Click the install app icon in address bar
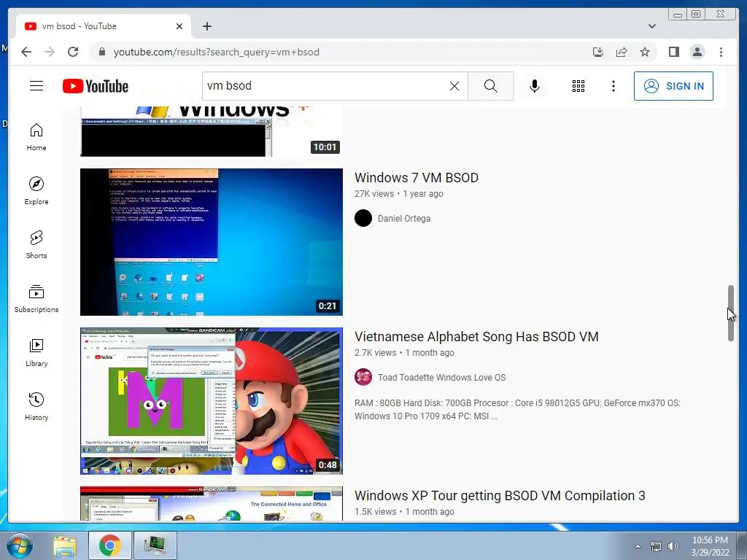The image size is (747, 560). (x=598, y=52)
